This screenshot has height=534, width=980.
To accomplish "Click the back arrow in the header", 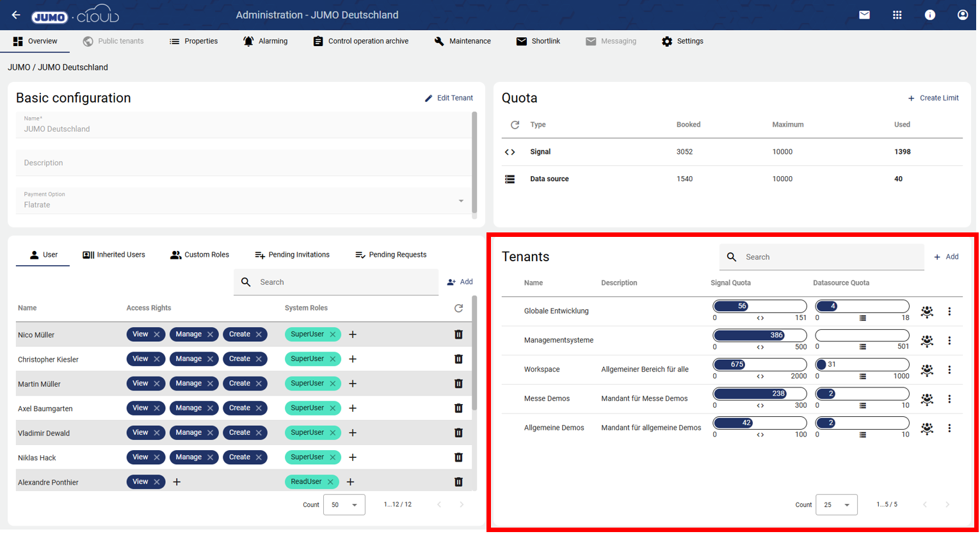I will 16,15.
